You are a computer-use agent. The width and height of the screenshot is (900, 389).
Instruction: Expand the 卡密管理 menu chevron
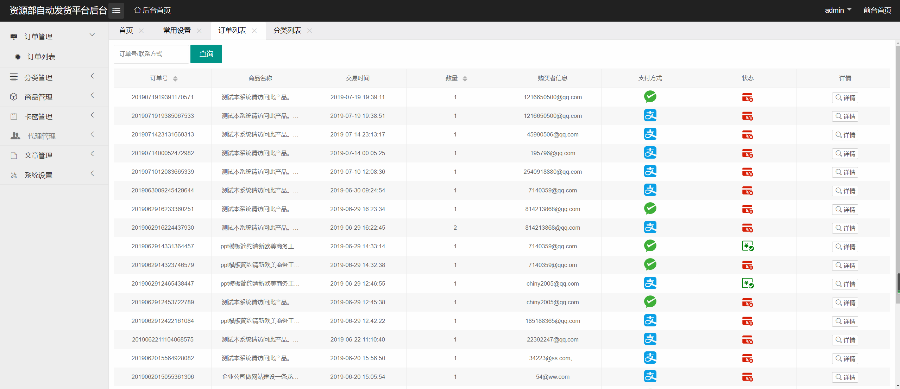tap(92, 116)
